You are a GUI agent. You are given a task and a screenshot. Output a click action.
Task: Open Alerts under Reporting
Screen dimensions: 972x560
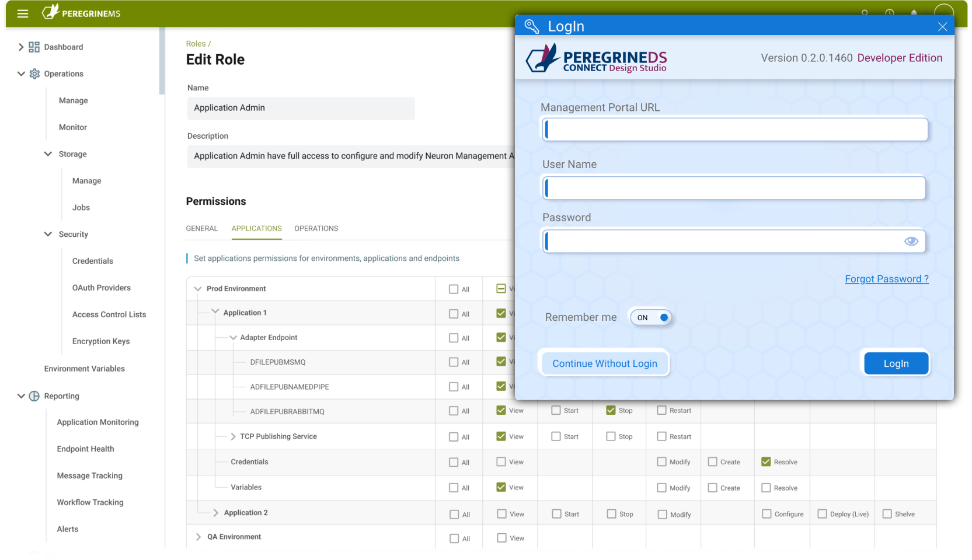tap(68, 530)
